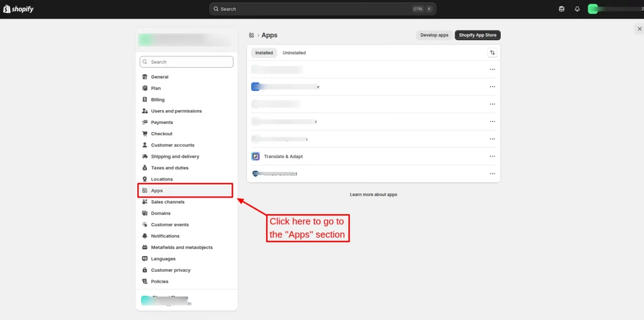Viewport: 644px width, 320px height.
Task: Click the Shopify logo in the top bar
Action: click(x=18, y=9)
